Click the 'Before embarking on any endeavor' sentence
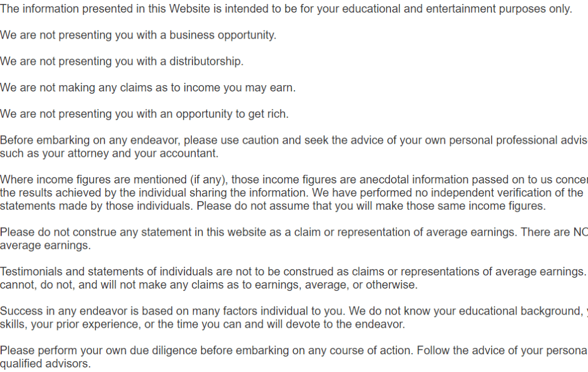The width and height of the screenshot is (588, 372). [x=294, y=147]
